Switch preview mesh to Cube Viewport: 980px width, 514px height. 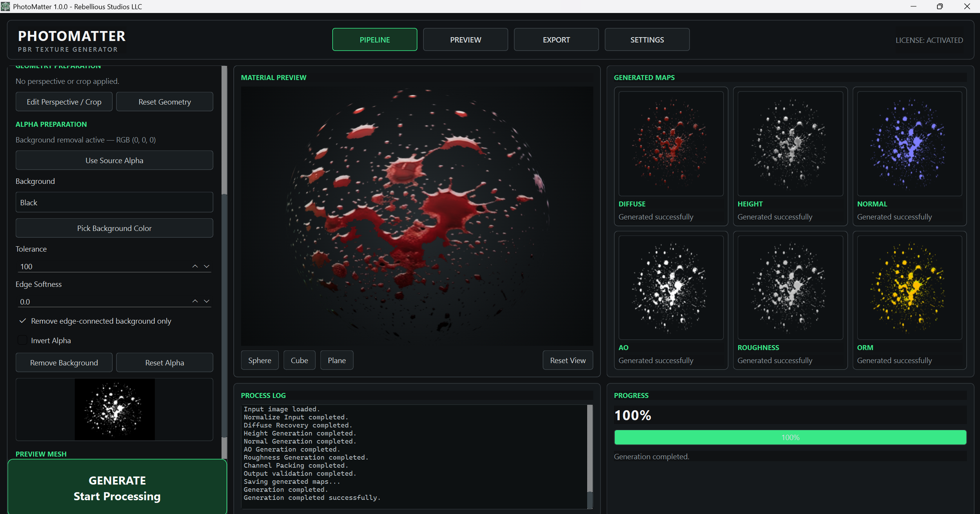pos(299,360)
